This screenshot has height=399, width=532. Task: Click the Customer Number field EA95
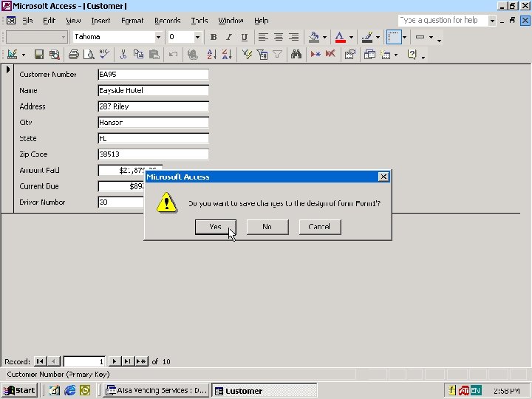[153, 75]
